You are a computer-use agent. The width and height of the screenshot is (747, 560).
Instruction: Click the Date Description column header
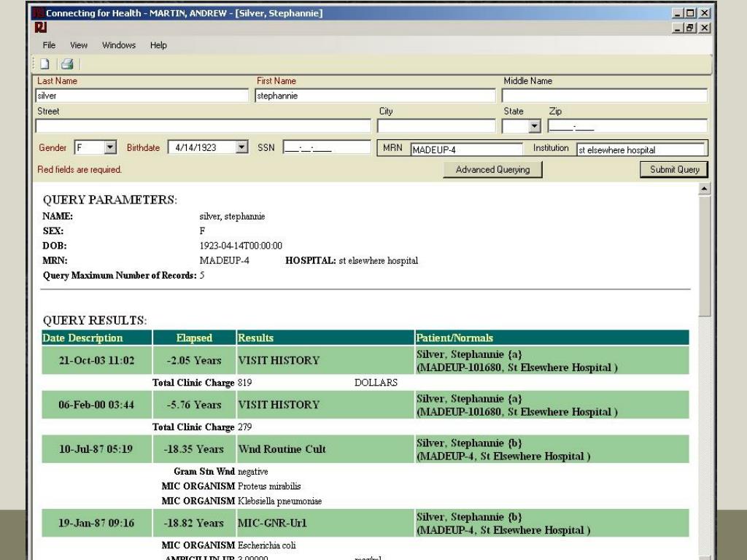click(x=97, y=338)
